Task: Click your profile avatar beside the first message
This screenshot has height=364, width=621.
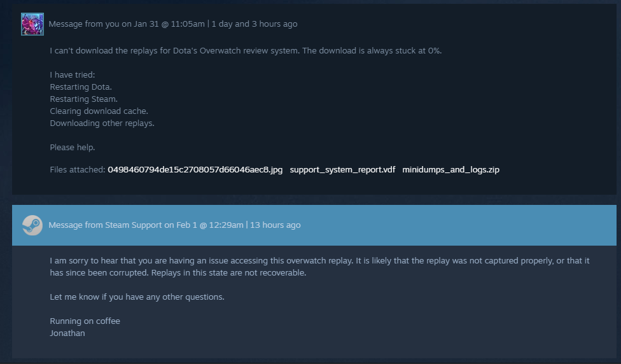Action: (32, 24)
